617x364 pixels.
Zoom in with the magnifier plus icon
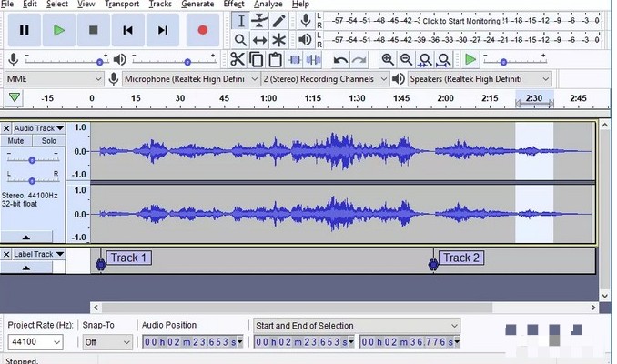388,60
